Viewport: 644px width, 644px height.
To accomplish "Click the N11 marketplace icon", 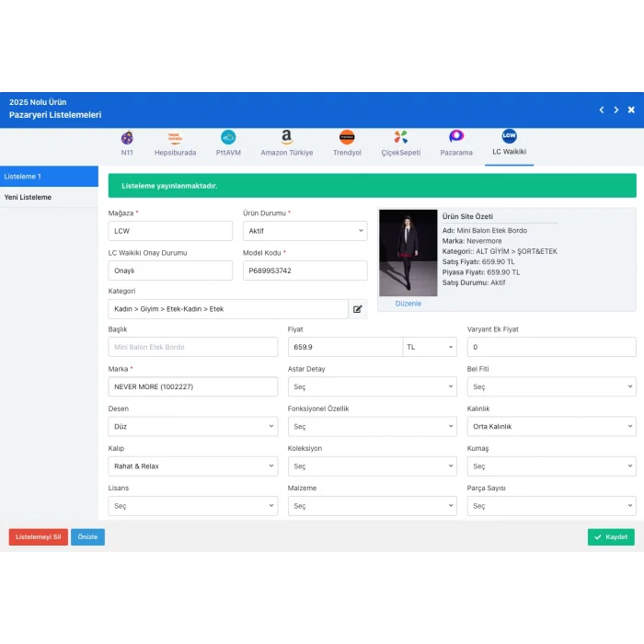I will [127, 137].
